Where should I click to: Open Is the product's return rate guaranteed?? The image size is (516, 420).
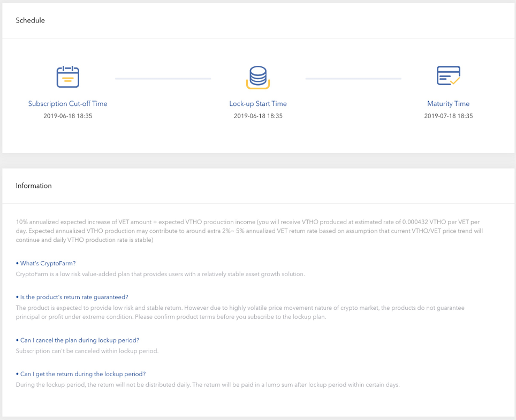pyautogui.click(x=72, y=297)
